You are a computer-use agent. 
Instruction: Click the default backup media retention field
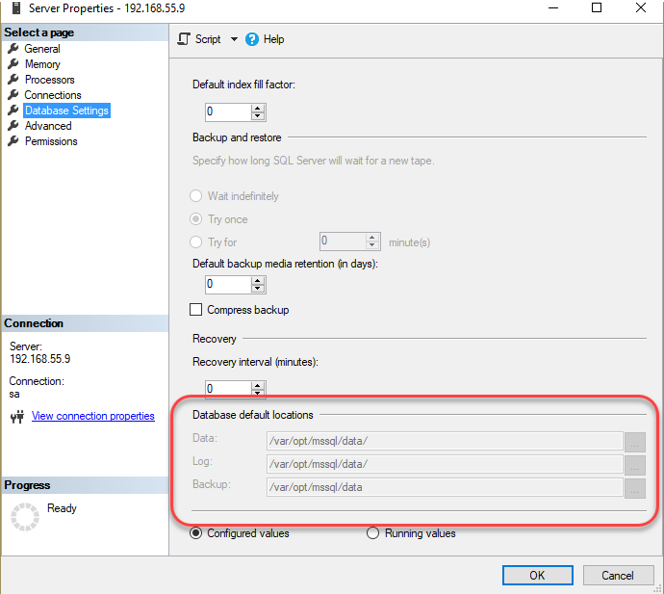tap(227, 284)
